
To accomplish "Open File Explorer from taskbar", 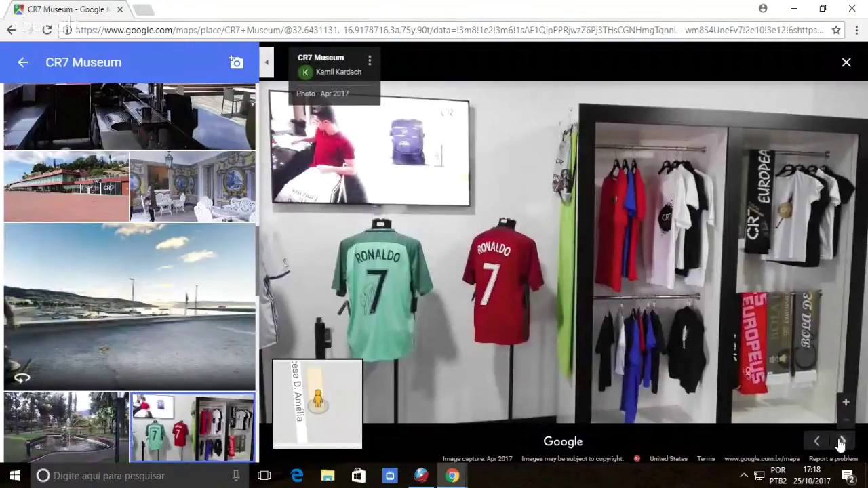I will [x=328, y=476].
